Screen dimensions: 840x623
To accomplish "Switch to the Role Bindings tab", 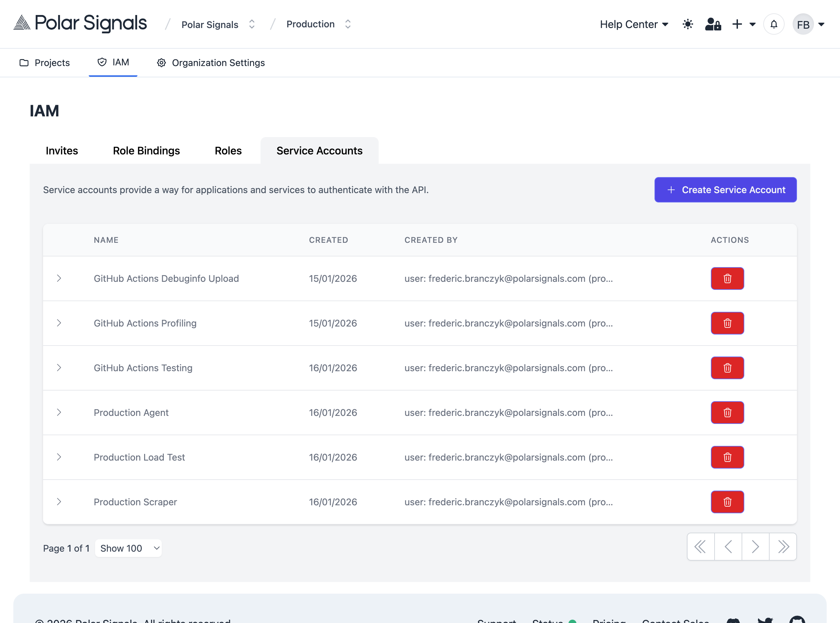I will (x=146, y=150).
